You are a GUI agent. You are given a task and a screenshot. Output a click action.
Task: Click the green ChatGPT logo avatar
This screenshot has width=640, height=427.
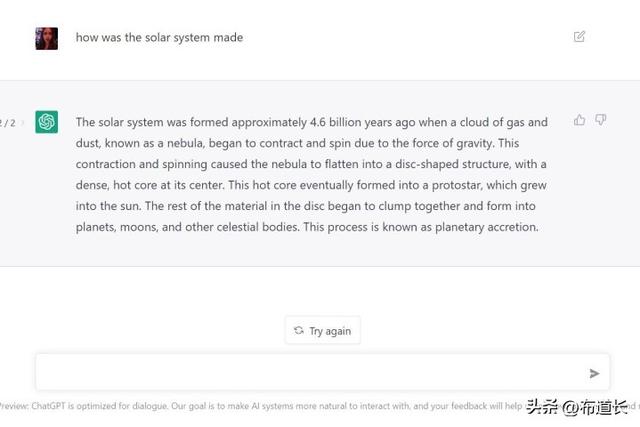[46, 122]
